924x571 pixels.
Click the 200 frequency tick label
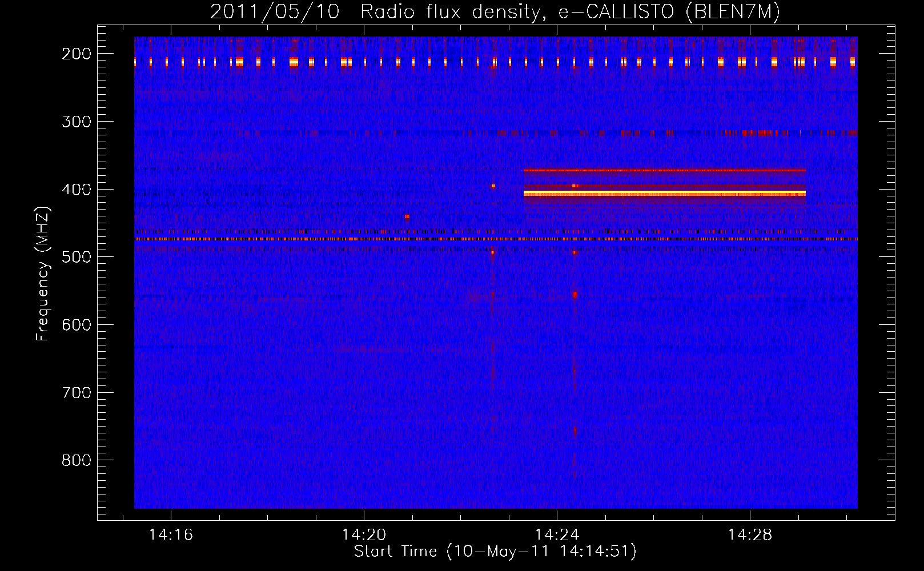click(77, 54)
